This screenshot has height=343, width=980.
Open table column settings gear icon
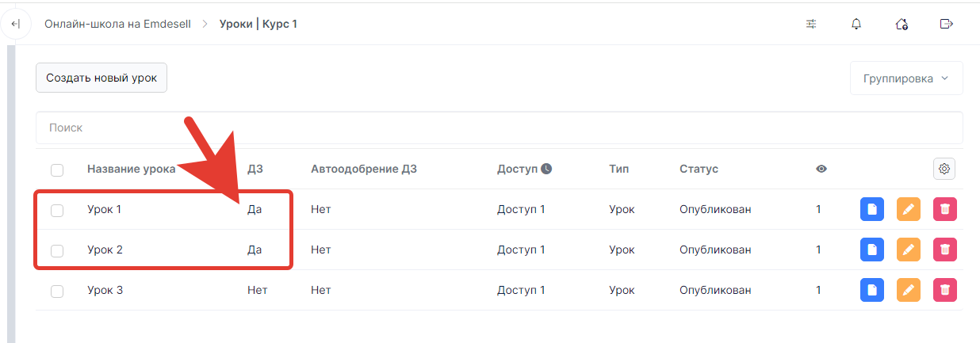click(944, 169)
